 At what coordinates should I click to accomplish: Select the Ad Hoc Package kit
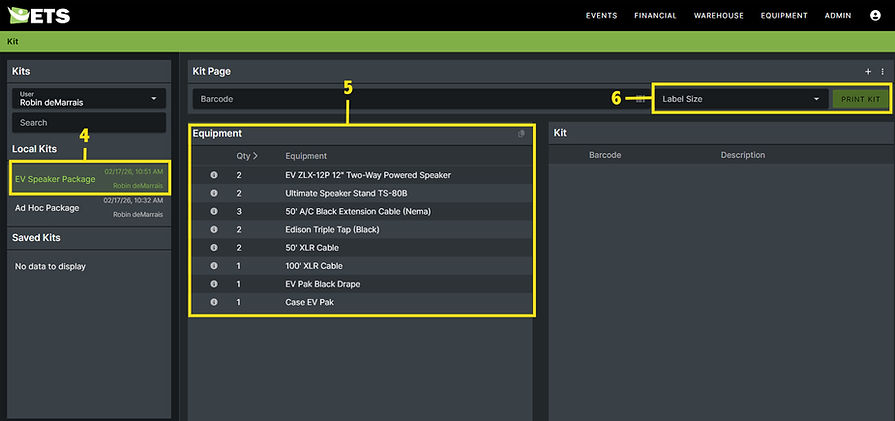pyautogui.click(x=89, y=208)
